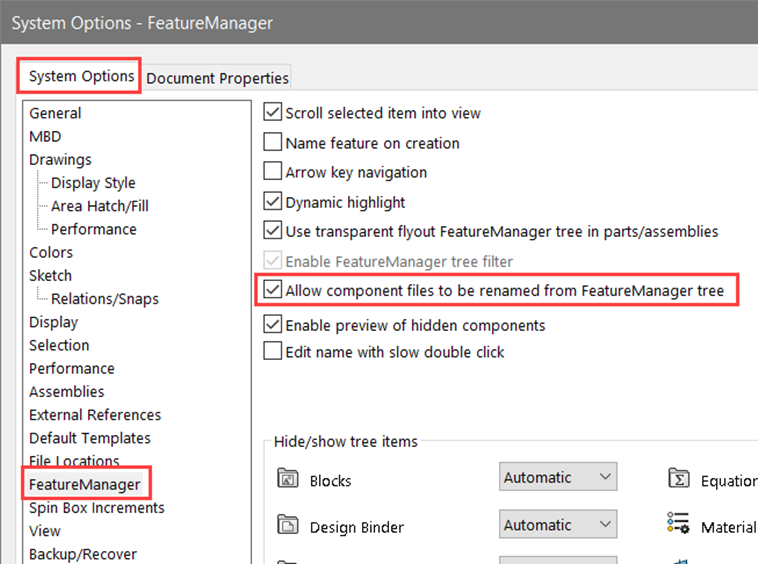Enable Arrow key navigation checkbox
The height and width of the screenshot is (564, 758).
point(272,171)
